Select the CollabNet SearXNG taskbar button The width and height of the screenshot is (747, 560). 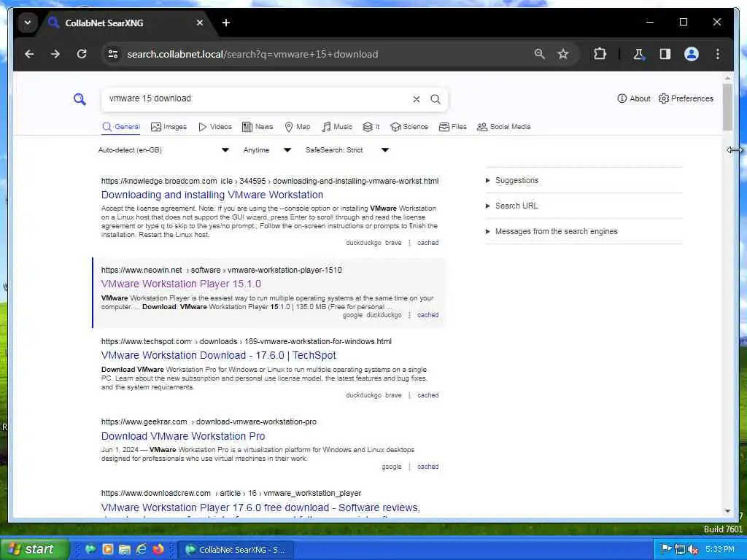236,550
